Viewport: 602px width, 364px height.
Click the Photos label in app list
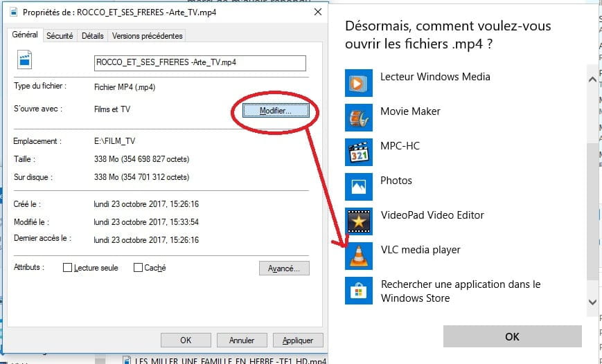point(396,181)
